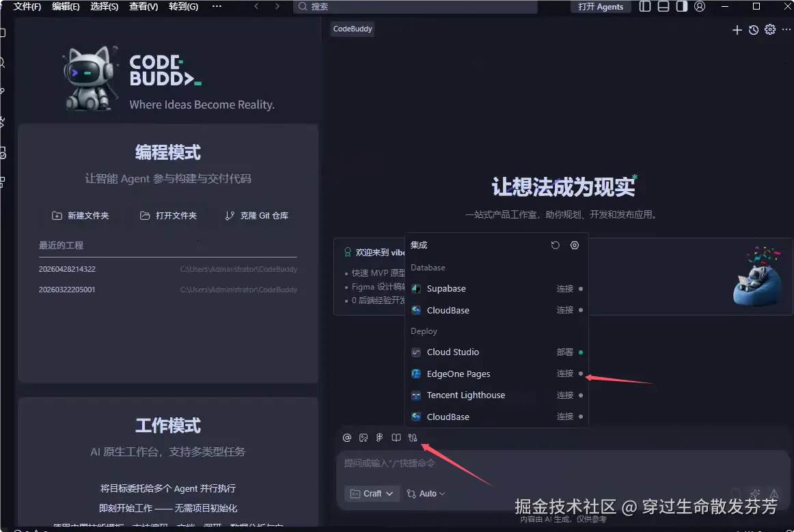Screen dimensions: 794x532
Task: Open the 查看(V) menu
Action: (143, 7)
